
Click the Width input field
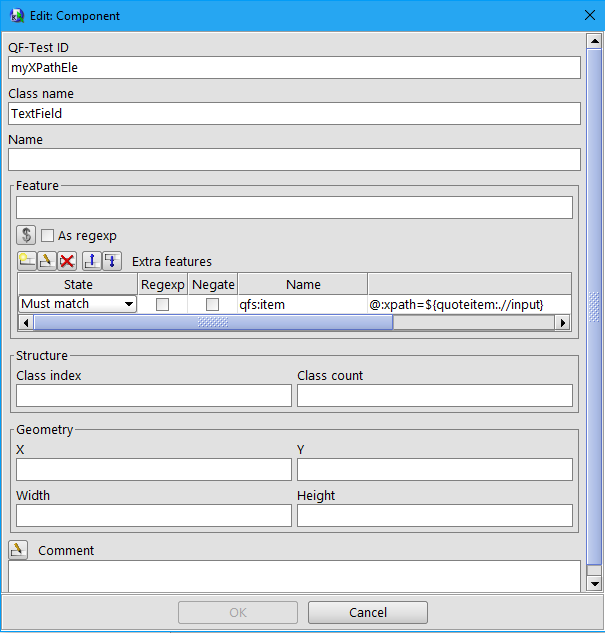tap(154, 516)
